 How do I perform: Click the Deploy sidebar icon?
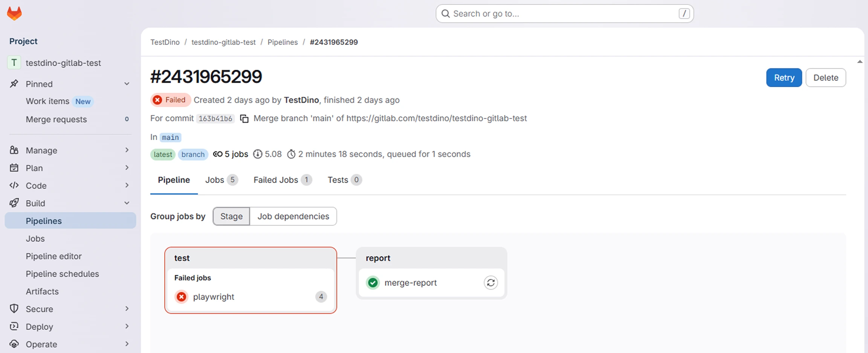14,326
